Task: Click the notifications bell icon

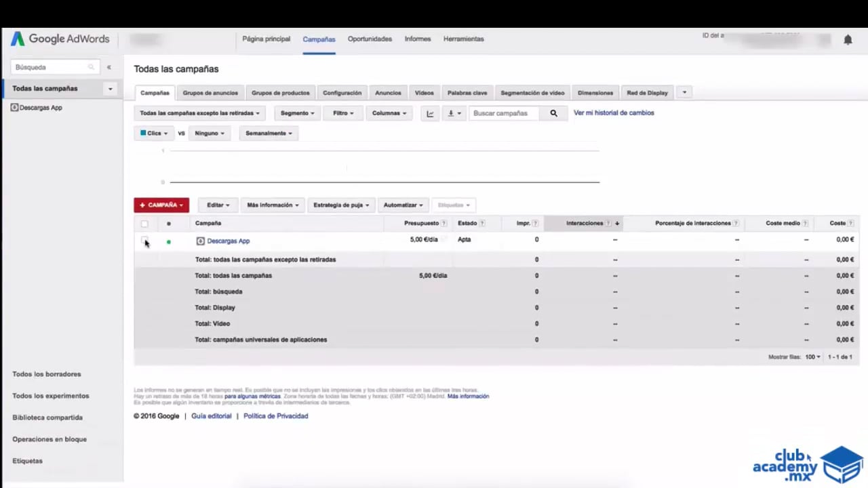Action: click(x=848, y=40)
